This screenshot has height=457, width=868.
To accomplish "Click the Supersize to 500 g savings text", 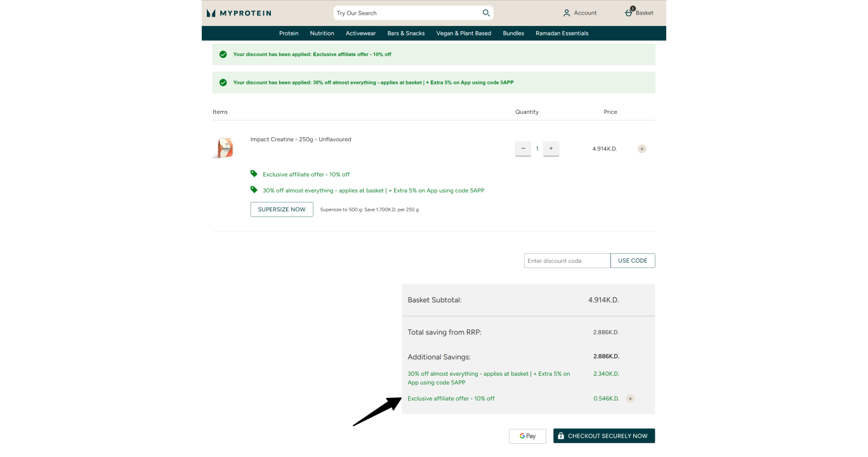I will tap(369, 209).
